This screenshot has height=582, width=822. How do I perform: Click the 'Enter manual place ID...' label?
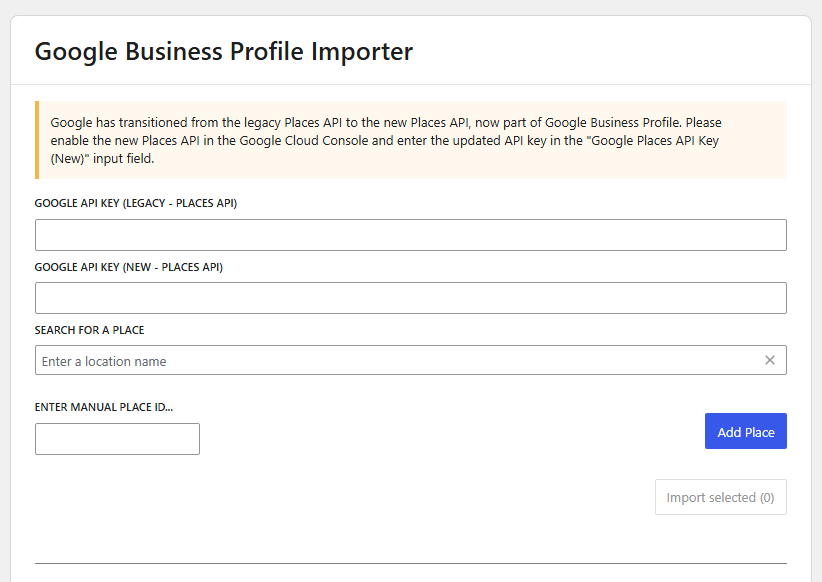click(x=111, y=407)
